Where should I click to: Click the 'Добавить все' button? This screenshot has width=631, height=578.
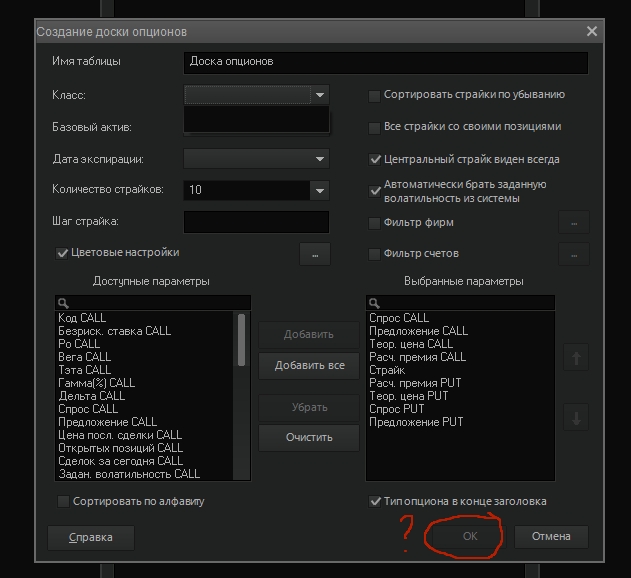coord(308,365)
